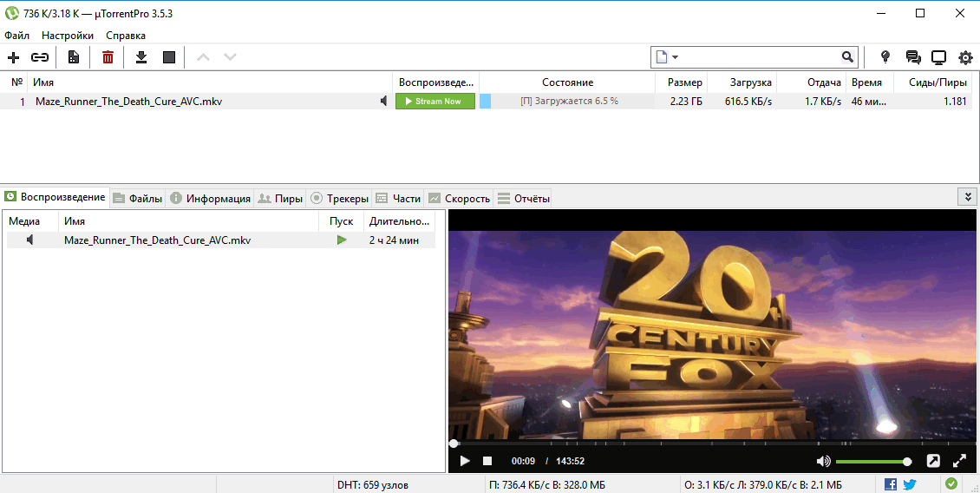Image resolution: width=980 pixels, height=493 pixels.
Task: Switch to the Скорость tab
Action: coord(459,198)
